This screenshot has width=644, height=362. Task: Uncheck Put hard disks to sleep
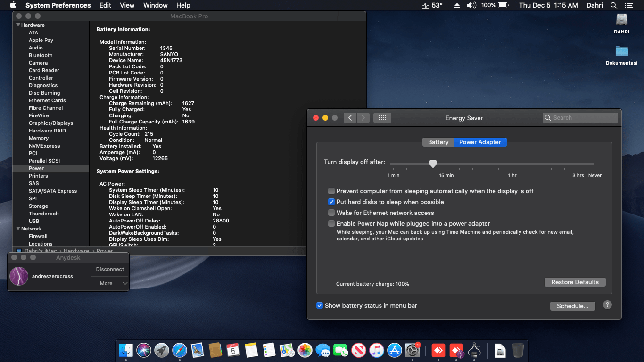tap(331, 202)
